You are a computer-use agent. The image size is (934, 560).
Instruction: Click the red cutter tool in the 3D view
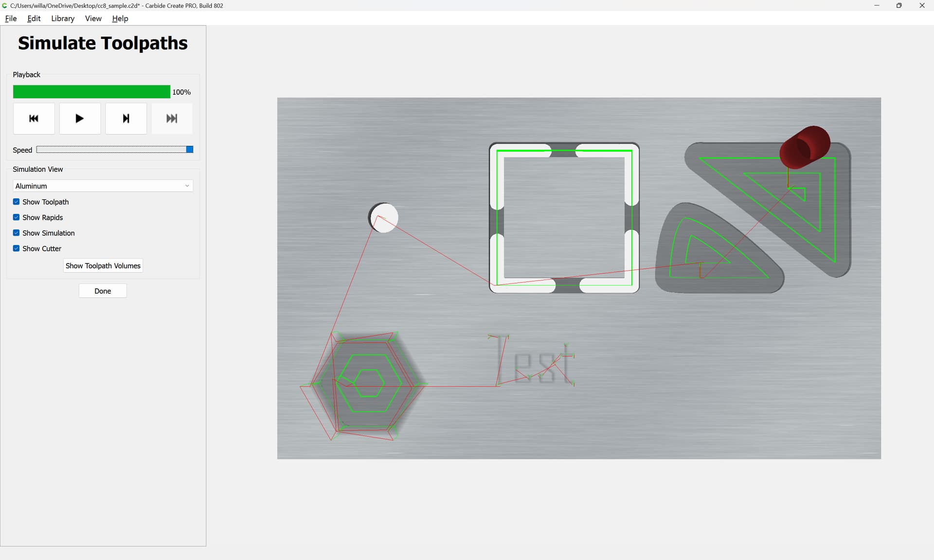[x=805, y=147]
